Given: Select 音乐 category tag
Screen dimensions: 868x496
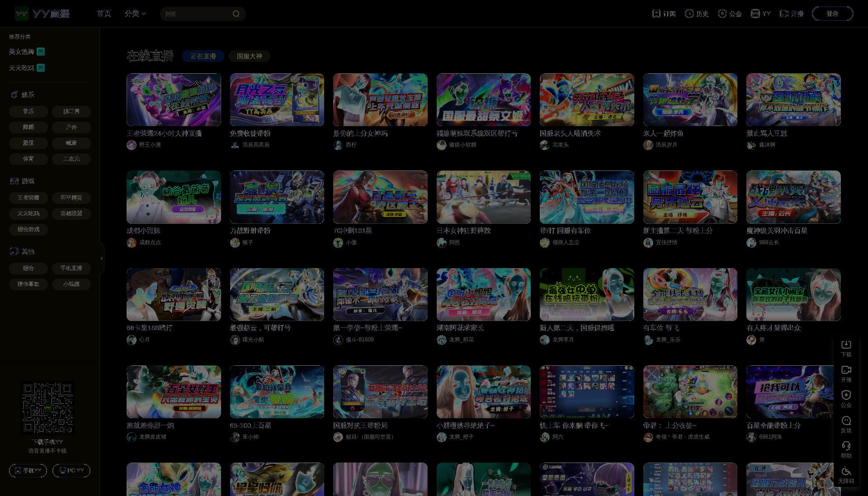Looking at the screenshot, I should 28,111.
